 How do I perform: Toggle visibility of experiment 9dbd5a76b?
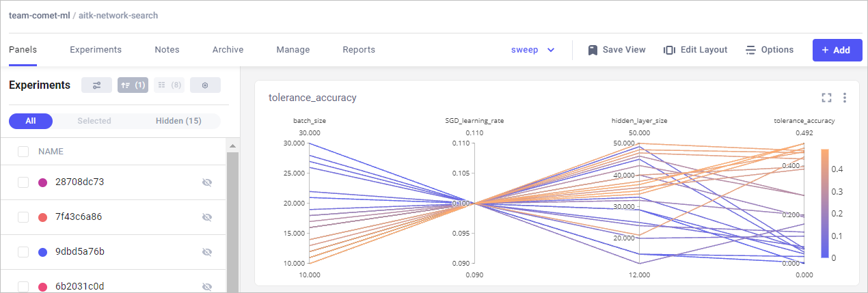(x=207, y=252)
